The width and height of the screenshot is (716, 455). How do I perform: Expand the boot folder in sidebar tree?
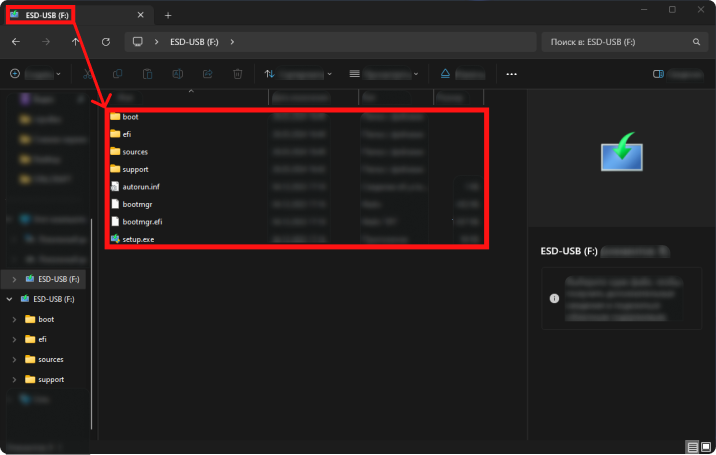click(14, 319)
